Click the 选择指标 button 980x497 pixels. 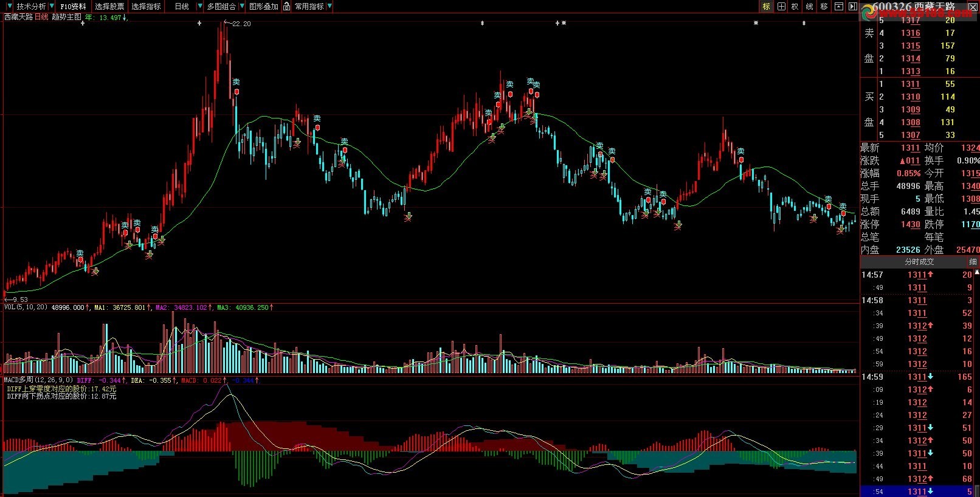click(x=147, y=6)
